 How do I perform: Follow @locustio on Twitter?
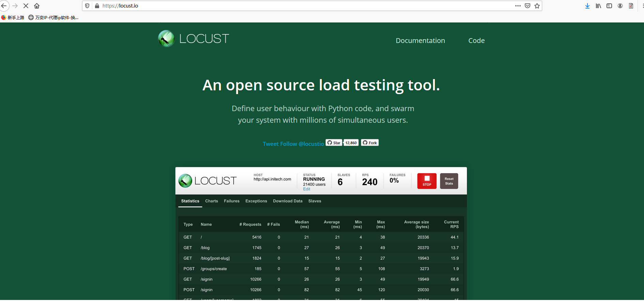pyautogui.click(x=302, y=144)
